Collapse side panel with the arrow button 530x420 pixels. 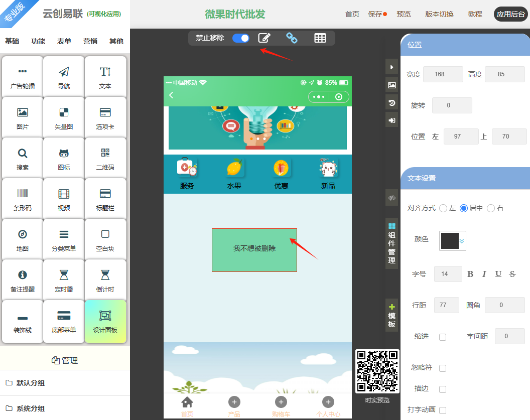pos(391,67)
